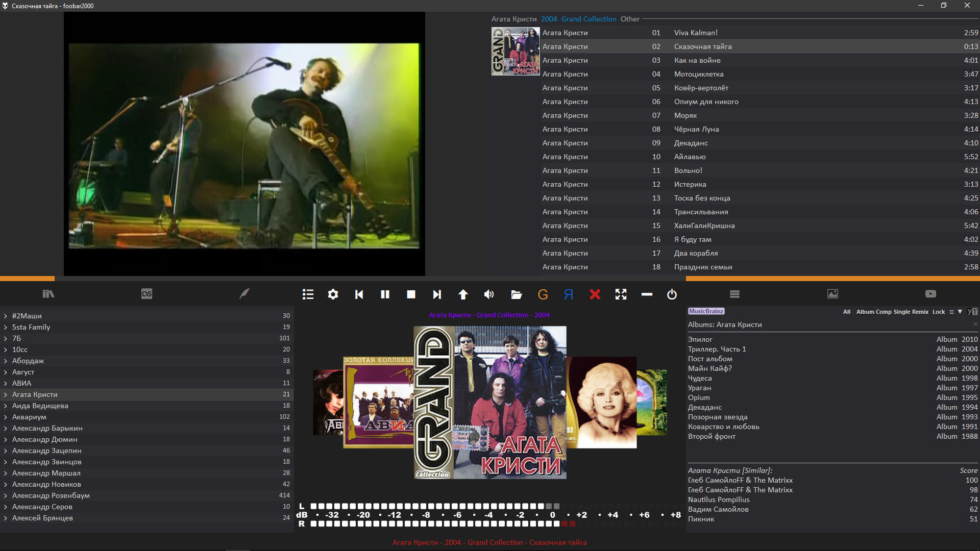Click the power shutdown icon
The image size is (980, 551).
tap(672, 294)
